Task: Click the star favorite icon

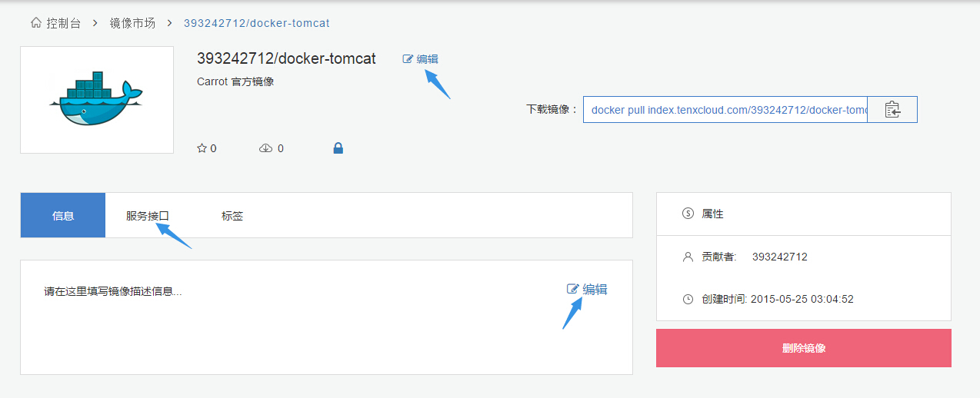Action: click(202, 148)
